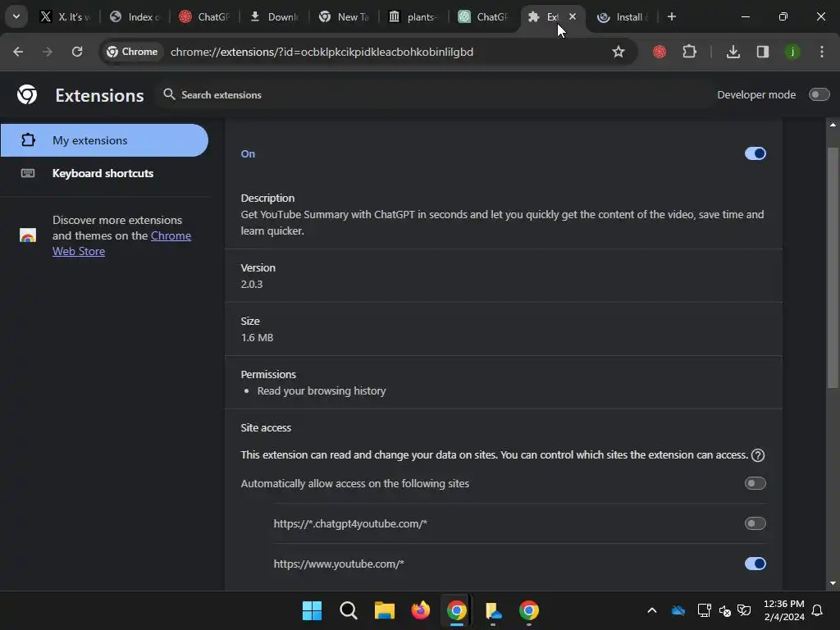Open the Extensions puzzle menu in toolbar

pos(689,52)
